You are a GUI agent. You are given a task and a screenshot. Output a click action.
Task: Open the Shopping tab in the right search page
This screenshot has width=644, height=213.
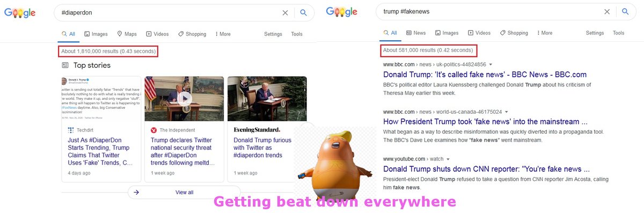[514, 33]
